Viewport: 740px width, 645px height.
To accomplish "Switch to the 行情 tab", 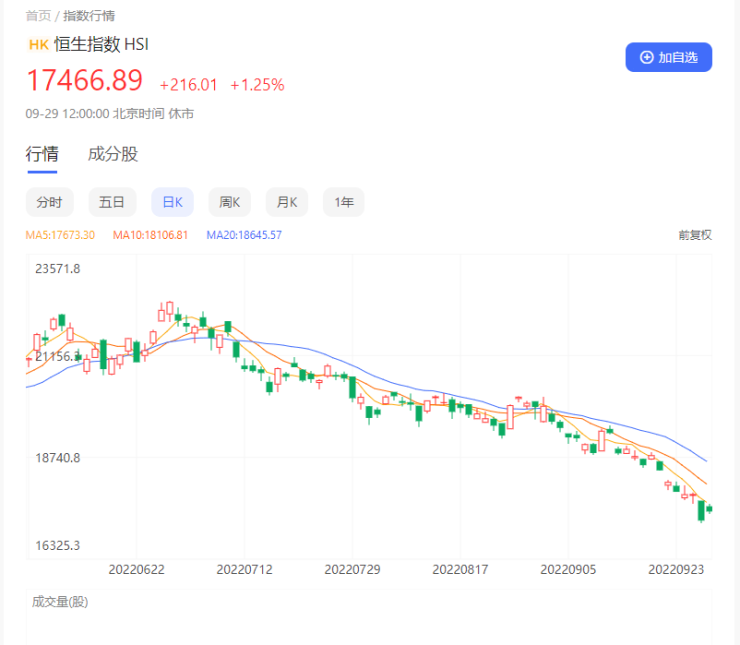I will 42,154.
